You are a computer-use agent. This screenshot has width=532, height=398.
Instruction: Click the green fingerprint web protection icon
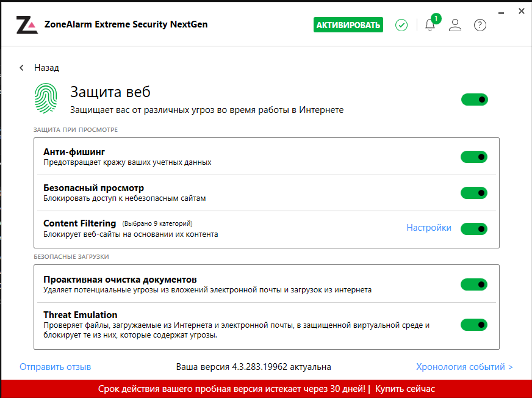(x=46, y=98)
